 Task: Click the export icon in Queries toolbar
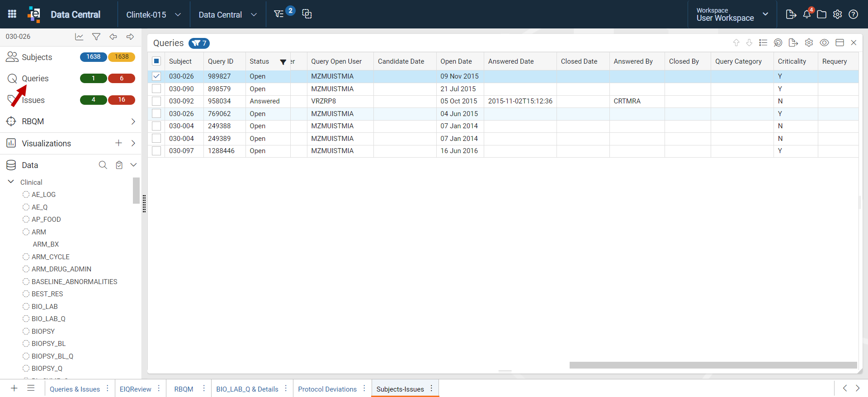793,42
